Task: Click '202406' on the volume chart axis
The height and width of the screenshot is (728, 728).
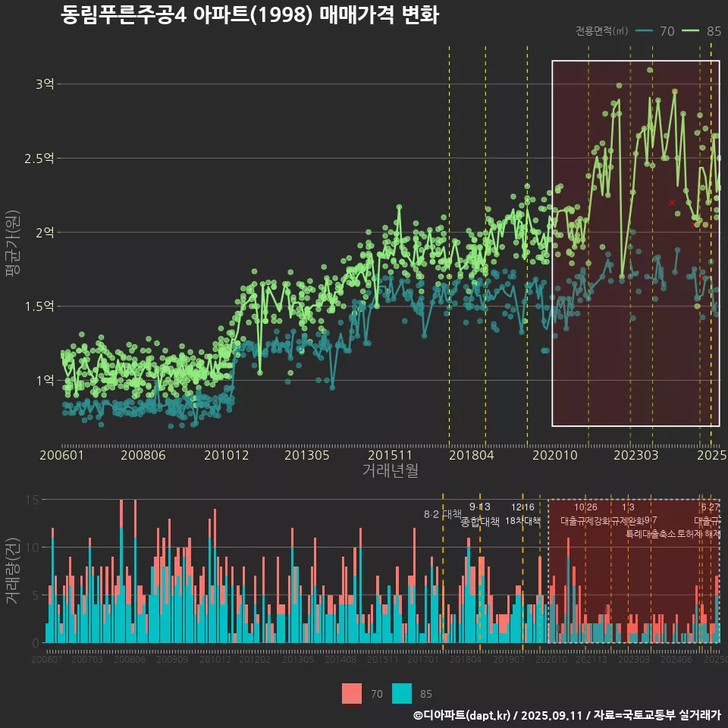Action: [676, 659]
